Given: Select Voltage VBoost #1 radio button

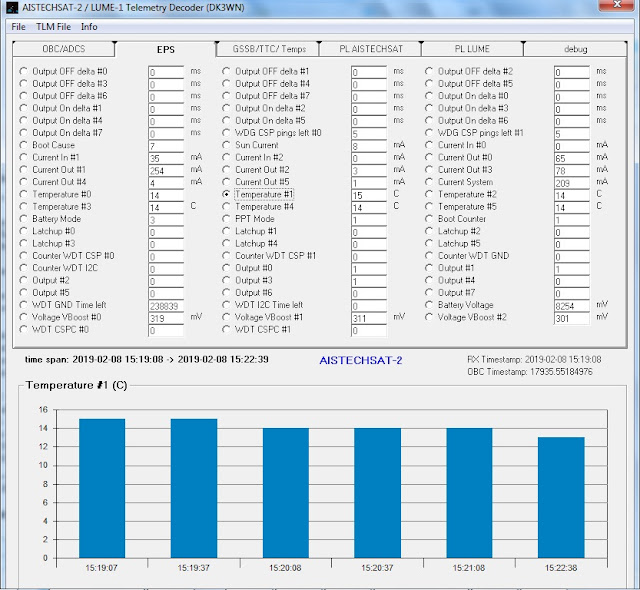Looking at the screenshot, I should coord(226,317).
